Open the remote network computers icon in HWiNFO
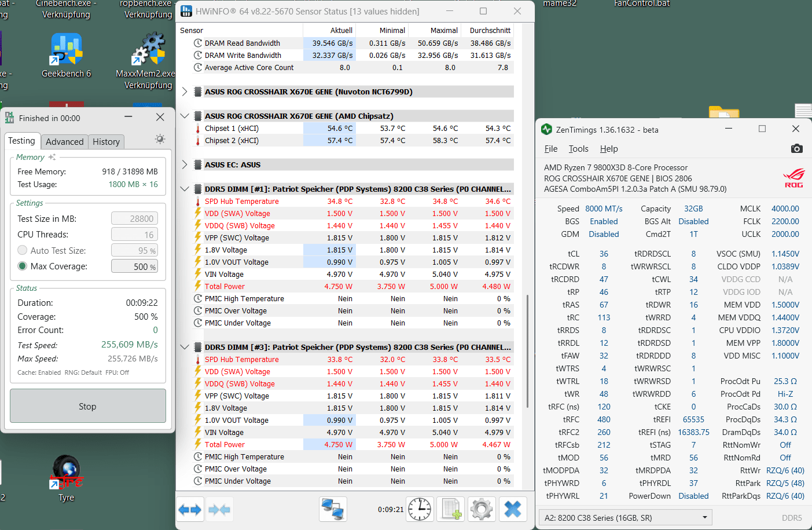This screenshot has width=812, height=530. click(x=333, y=510)
